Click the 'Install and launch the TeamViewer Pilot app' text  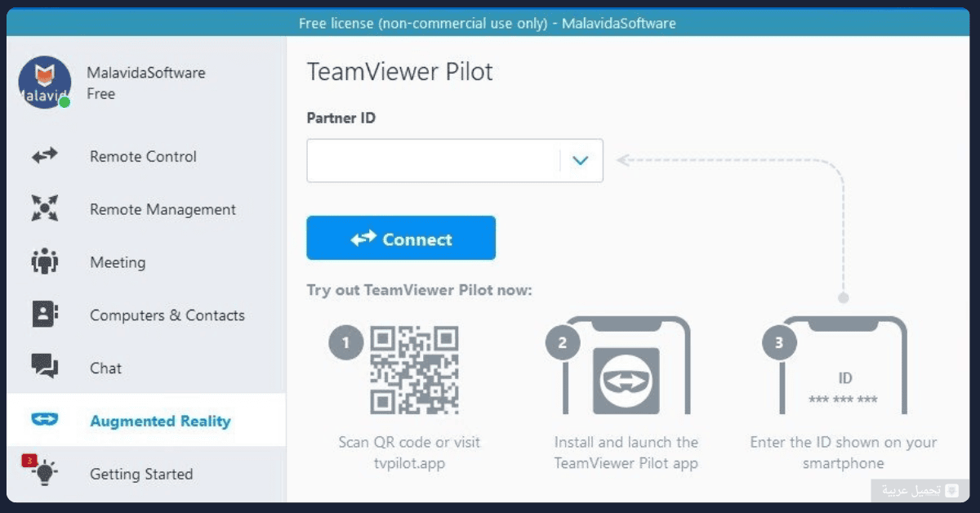click(626, 453)
